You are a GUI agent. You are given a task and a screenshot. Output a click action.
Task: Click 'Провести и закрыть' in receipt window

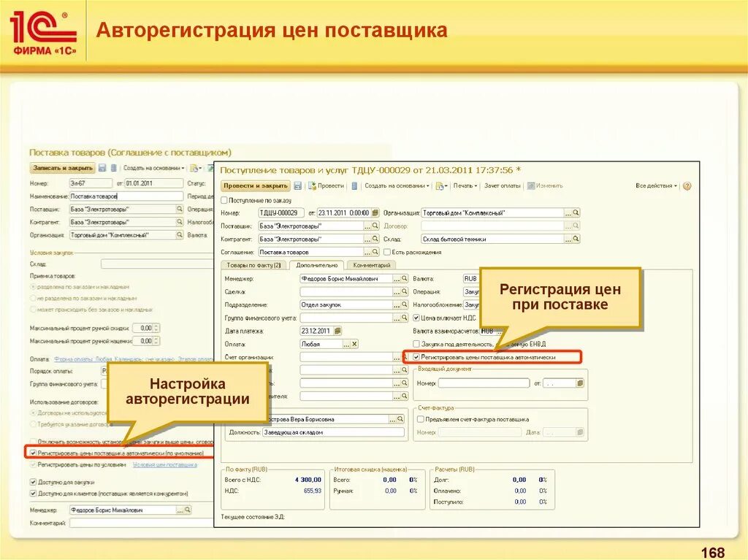255,186
